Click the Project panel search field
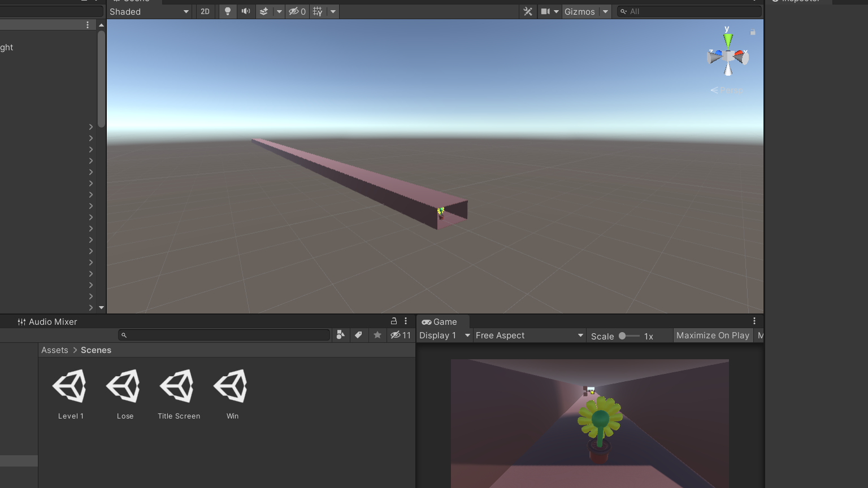 [x=224, y=335]
